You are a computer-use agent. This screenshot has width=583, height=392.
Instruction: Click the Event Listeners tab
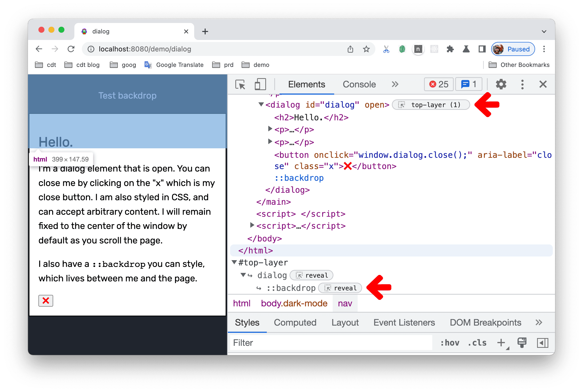click(404, 322)
